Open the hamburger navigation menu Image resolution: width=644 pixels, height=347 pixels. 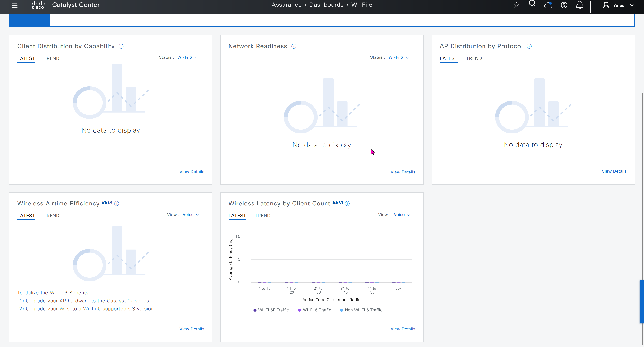click(14, 5)
